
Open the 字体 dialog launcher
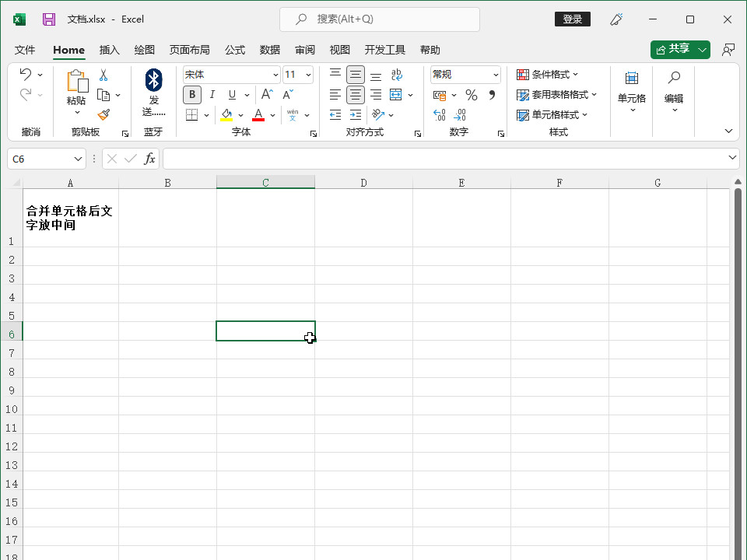point(314,134)
